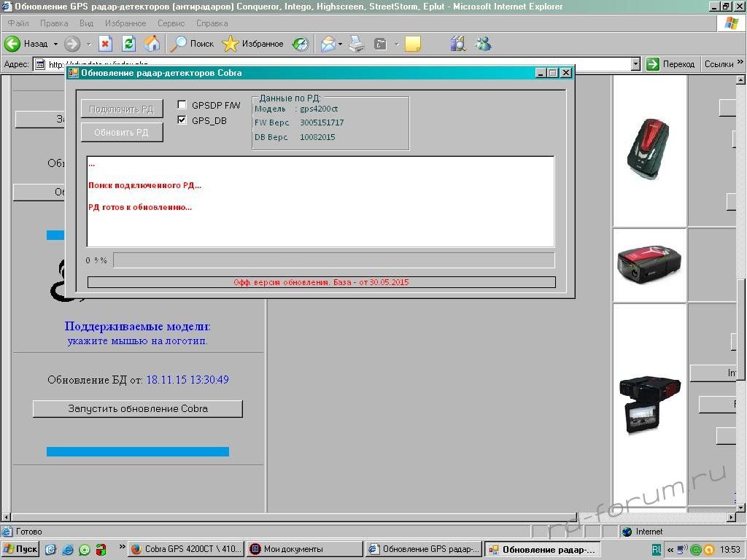
Task: Click the Cobra dialog title bar icon
Action: tap(74, 73)
